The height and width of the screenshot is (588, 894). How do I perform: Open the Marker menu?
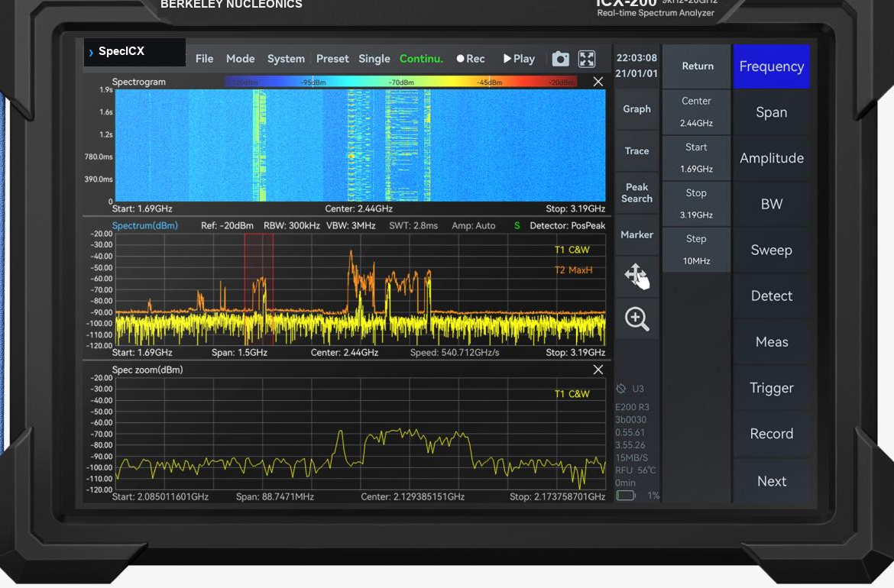636,234
